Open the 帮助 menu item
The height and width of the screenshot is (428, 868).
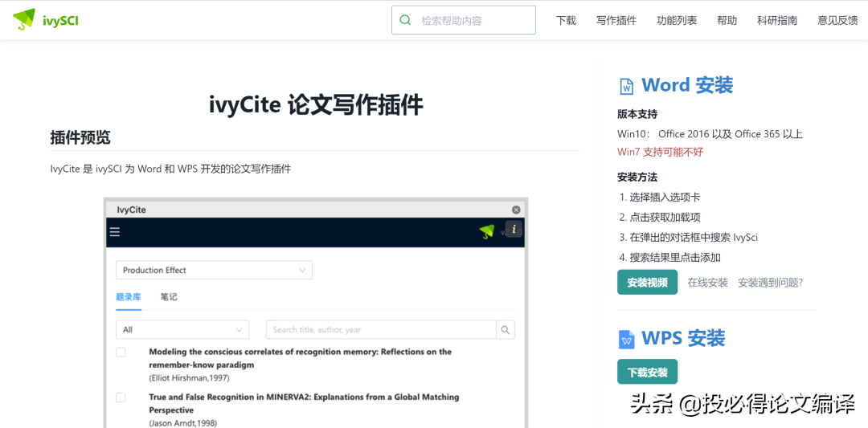click(727, 20)
